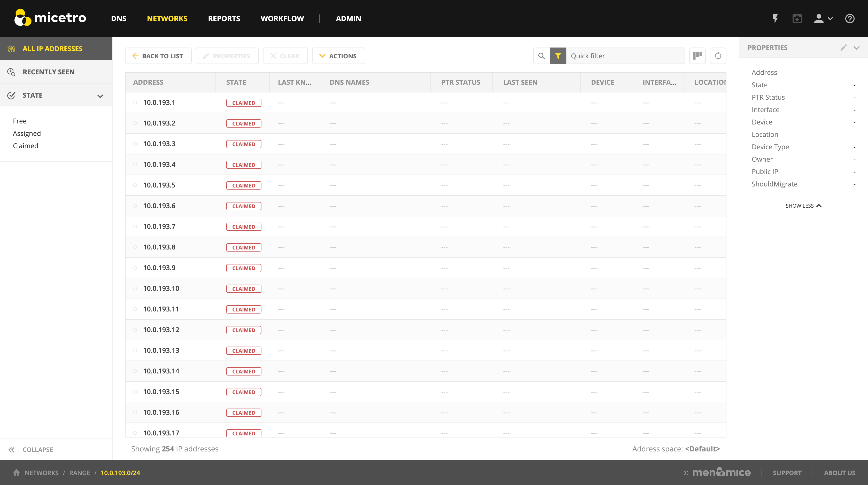Sort by DNS Names column header
The height and width of the screenshot is (485, 868).
375,83
